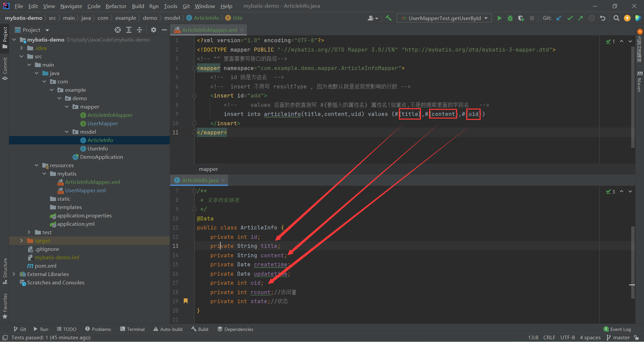Open application.yml file
Viewport: 644px width, 342px height.
tap(76, 224)
